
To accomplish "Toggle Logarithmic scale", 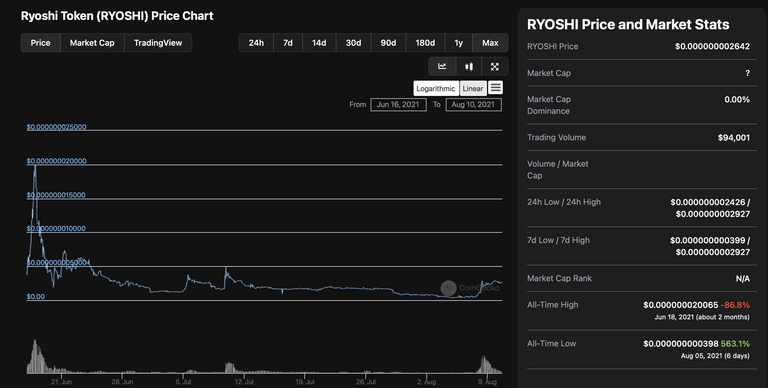I will click(x=436, y=89).
